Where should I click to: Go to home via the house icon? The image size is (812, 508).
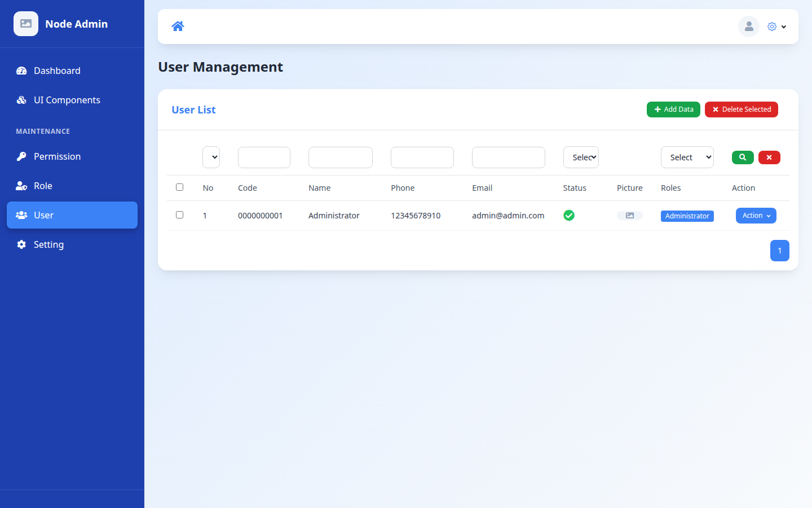point(178,26)
